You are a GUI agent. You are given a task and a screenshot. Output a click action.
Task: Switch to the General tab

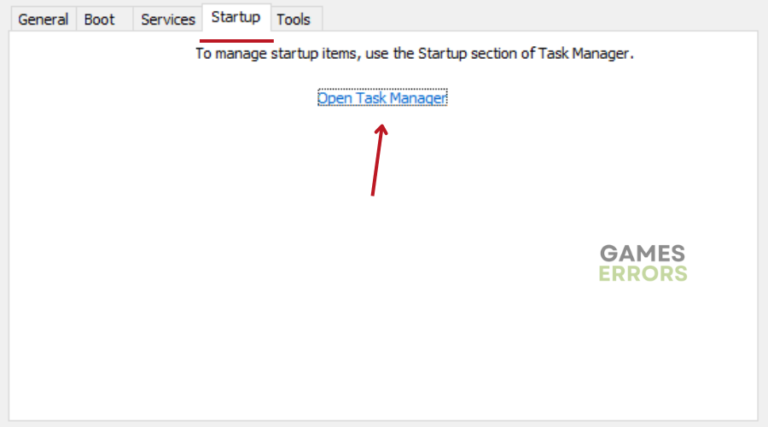tap(43, 19)
